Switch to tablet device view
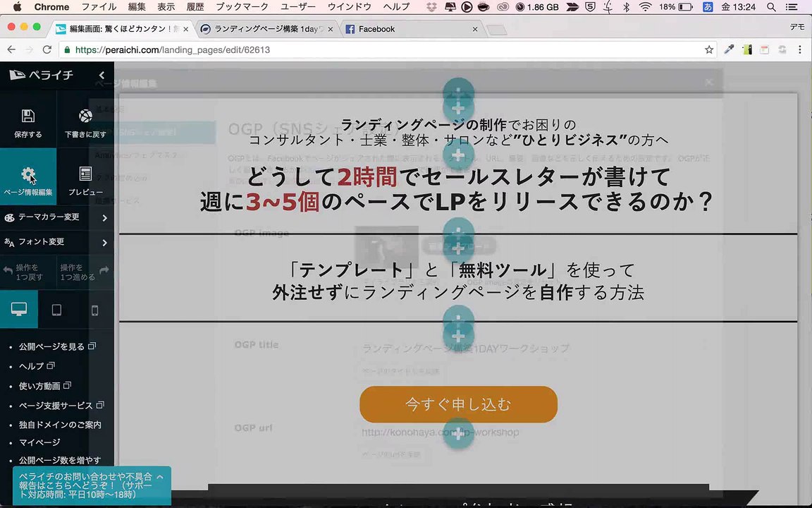This screenshot has height=508, width=812. point(56,310)
